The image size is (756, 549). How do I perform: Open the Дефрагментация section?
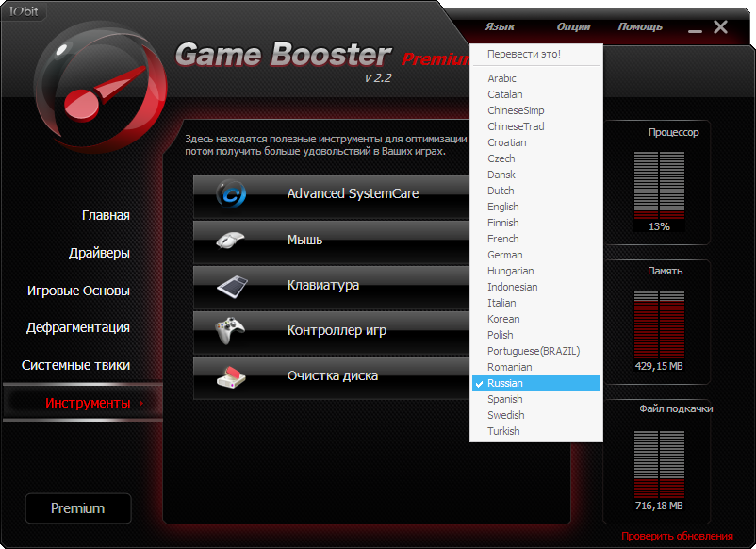tap(78, 327)
